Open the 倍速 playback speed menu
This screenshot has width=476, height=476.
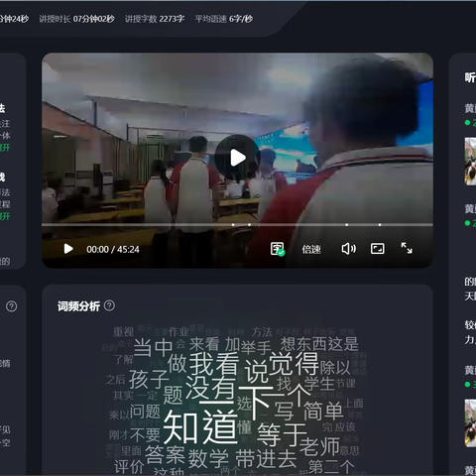coord(311,249)
